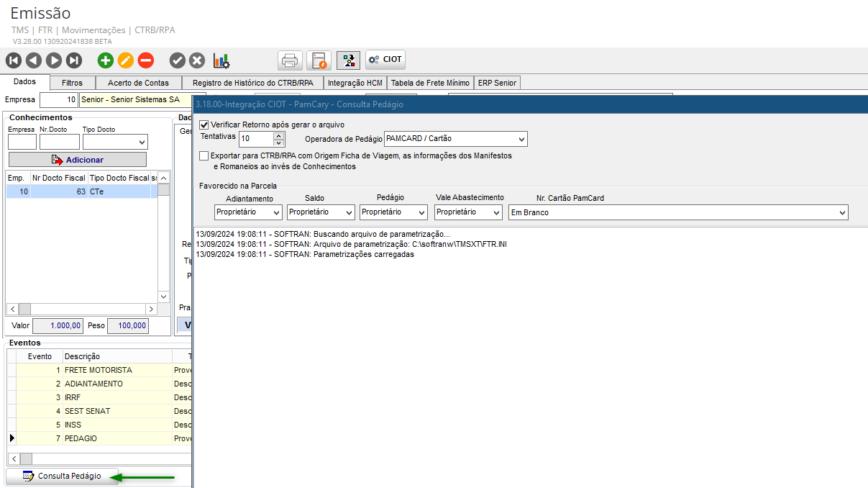Go to the first record
The image size is (868, 488).
tap(14, 60)
